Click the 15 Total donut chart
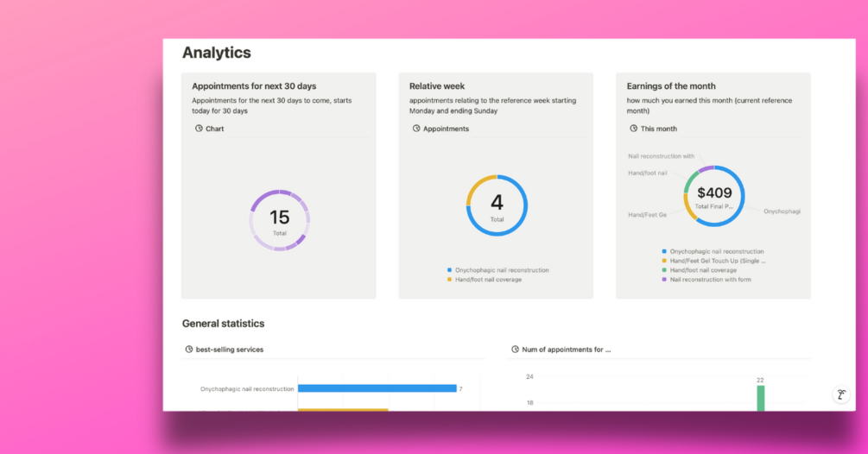Viewport: 868px width, 454px height. pos(280,220)
